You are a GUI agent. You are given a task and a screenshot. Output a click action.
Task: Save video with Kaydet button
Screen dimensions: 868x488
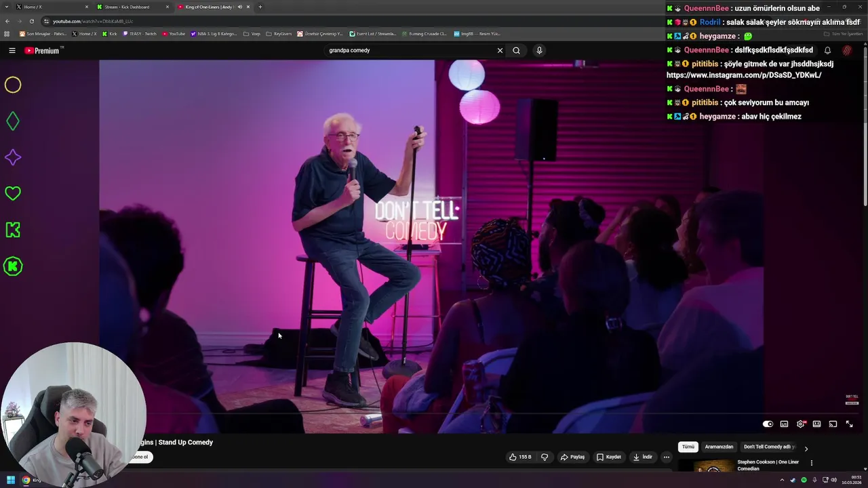[608, 457]
